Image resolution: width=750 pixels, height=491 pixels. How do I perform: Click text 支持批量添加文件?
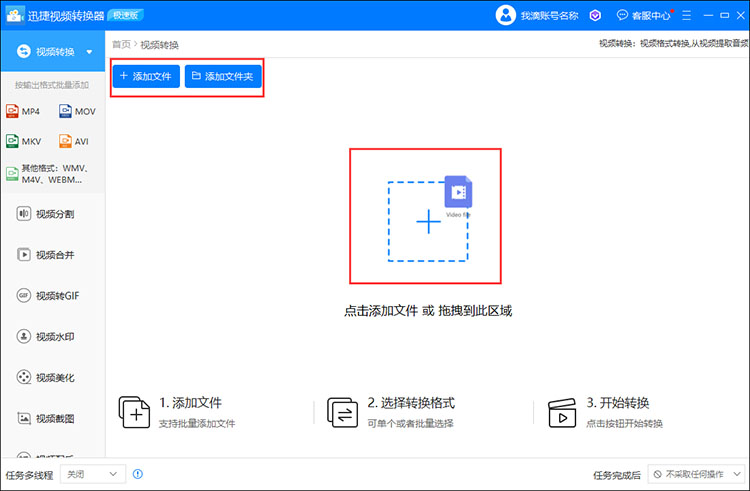click(x=197, y=424)
